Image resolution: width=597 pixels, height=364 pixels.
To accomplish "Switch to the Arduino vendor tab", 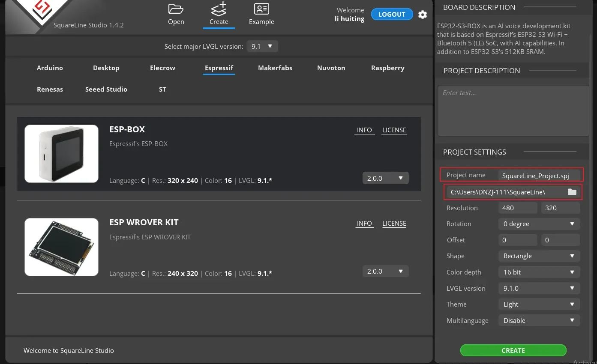I will coord(50,68).
